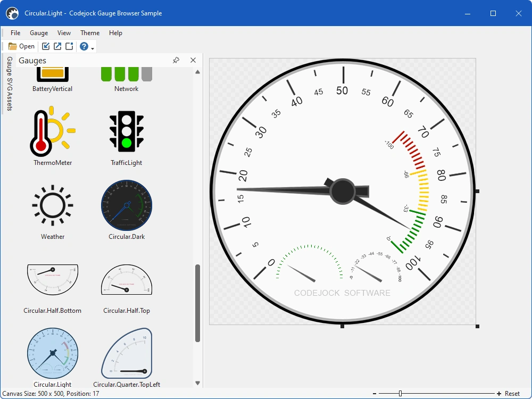Click scroll down arrow in Gauges list
Screen dimensions: 532x399
(x=198, y=383)
